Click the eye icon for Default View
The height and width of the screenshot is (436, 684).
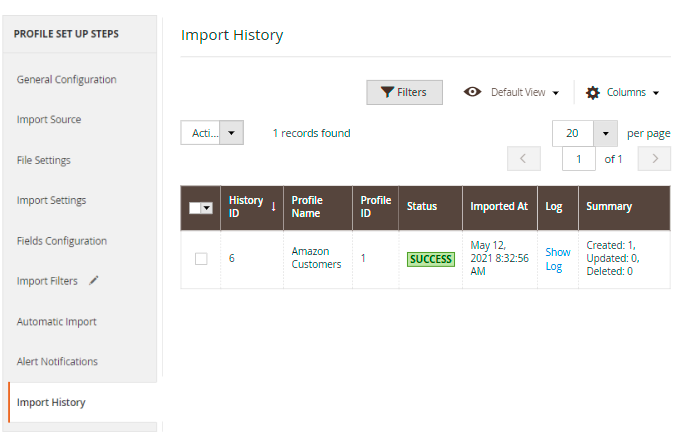472,92
